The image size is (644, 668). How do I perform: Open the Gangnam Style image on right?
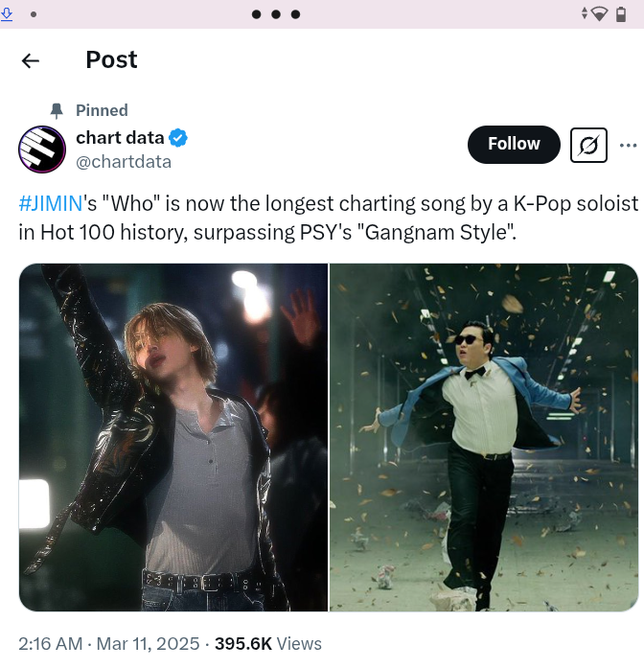click(484, 437)
